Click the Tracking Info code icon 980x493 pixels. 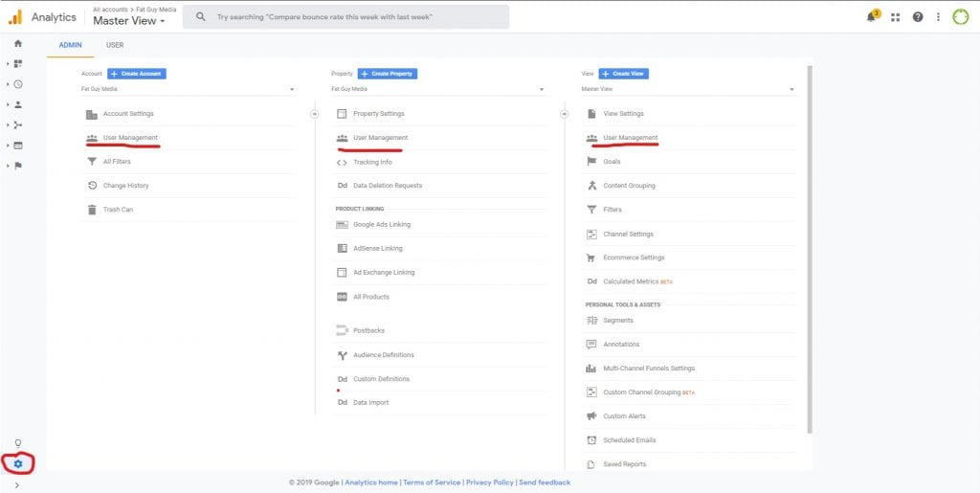click(x=342, y=163)
